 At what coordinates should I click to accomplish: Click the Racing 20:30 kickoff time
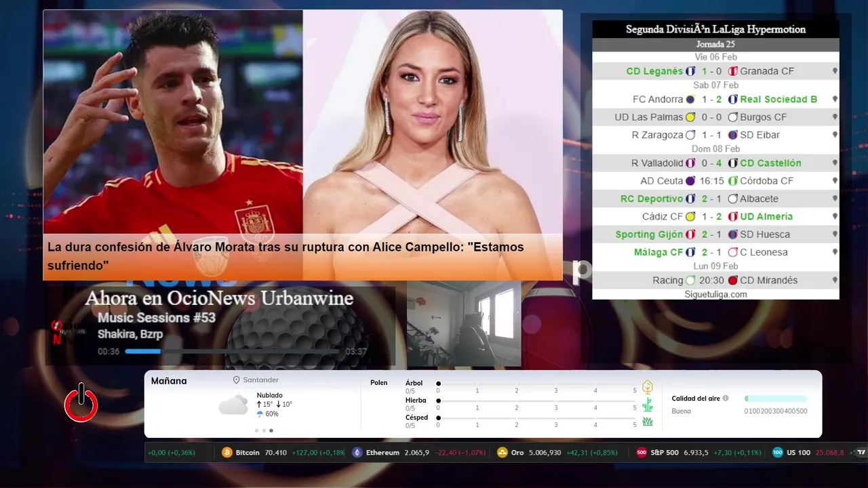711,281
